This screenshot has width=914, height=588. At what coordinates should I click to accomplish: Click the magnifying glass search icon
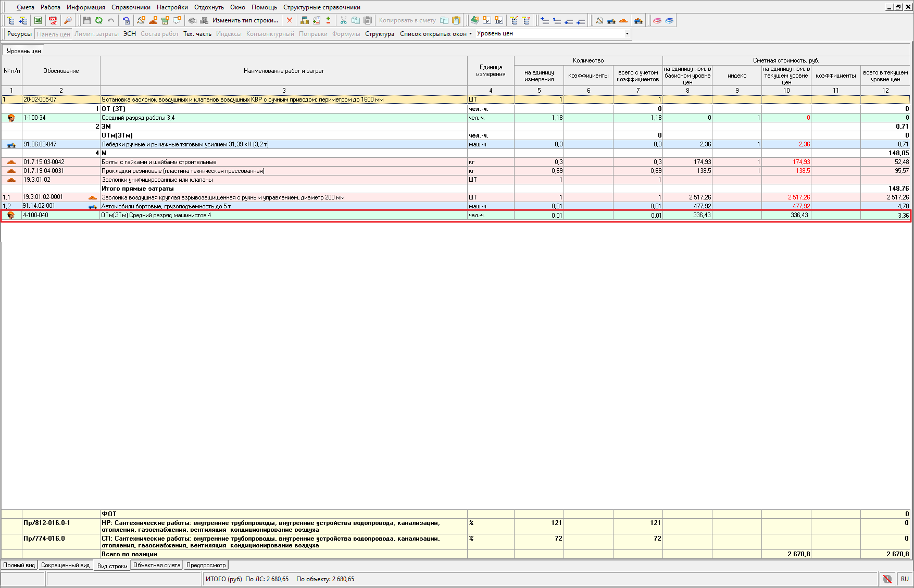[x=68, y=20]
